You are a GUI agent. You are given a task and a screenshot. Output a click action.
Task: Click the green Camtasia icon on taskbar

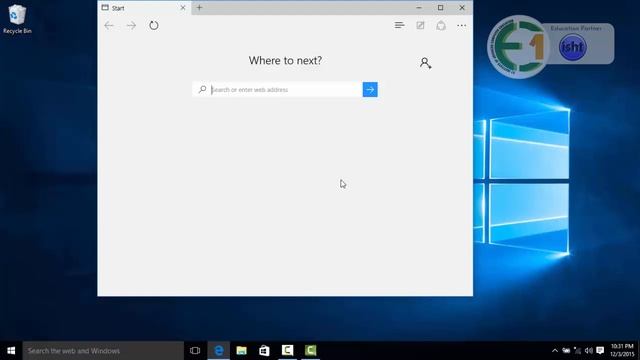310,351
